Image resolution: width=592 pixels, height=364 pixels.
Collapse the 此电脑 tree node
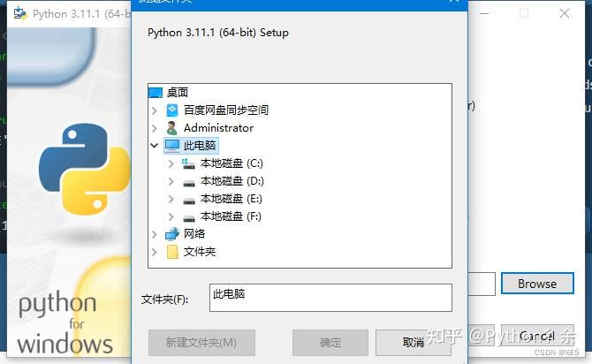[x=154, y=146]
